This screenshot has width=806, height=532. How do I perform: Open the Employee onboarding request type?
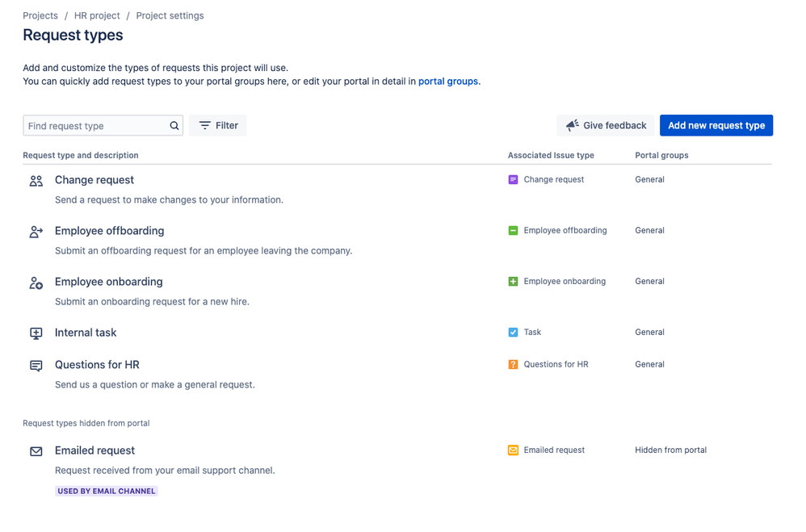point(108,282)
